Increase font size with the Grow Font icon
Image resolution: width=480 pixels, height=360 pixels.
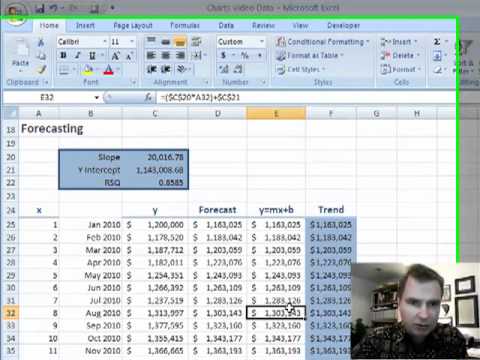[x=115, y=56]
